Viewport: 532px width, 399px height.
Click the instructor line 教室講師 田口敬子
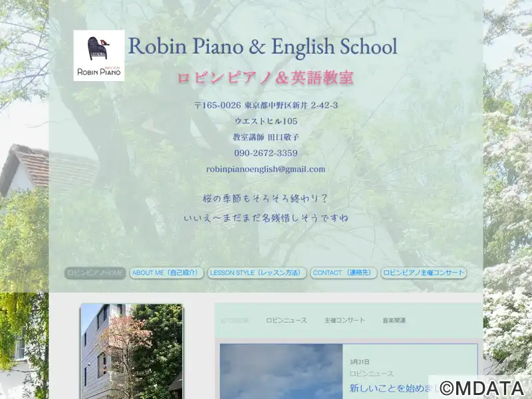(265, 137)
